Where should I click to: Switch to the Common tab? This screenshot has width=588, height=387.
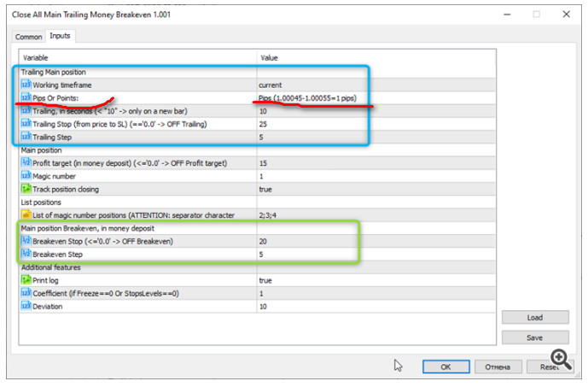(28, 37)
